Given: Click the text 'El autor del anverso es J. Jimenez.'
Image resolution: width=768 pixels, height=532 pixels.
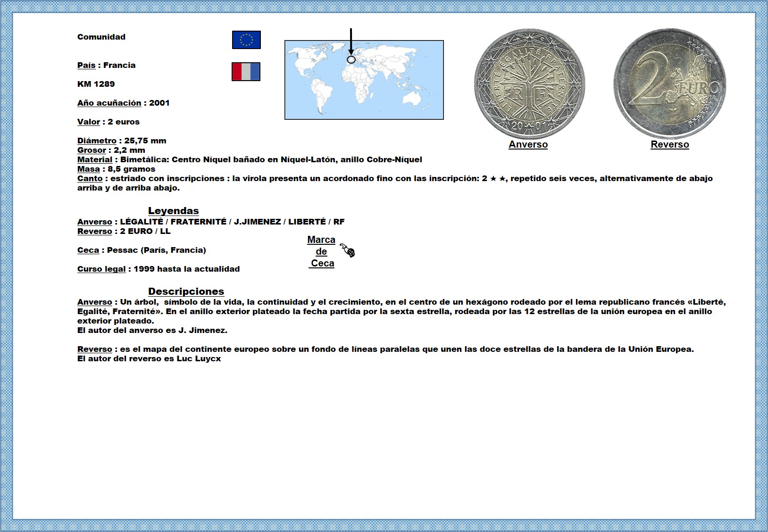Looking at the screenshot, I should [152, 330].
